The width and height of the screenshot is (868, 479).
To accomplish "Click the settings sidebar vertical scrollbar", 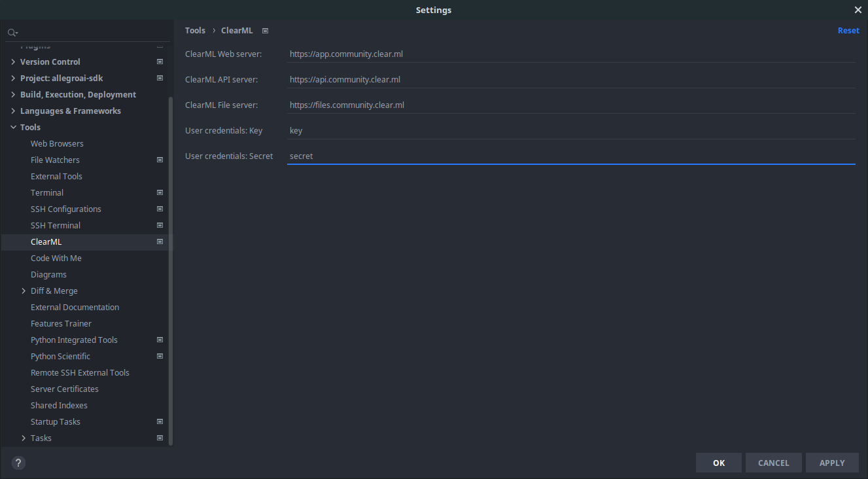I will 171,262.
